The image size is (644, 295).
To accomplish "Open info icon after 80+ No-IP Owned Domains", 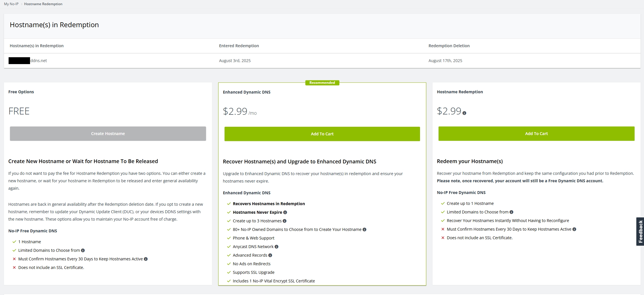I will point(364,229).
